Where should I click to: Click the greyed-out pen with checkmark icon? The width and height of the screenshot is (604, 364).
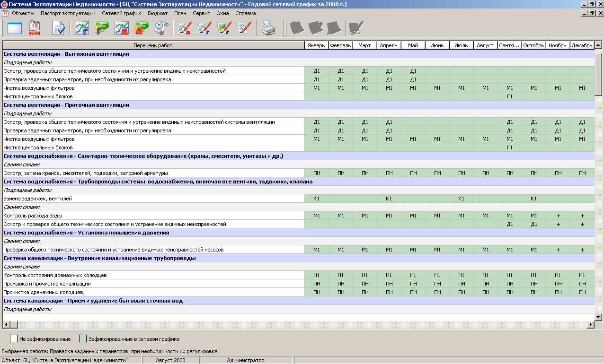click(x=356, y=28)
